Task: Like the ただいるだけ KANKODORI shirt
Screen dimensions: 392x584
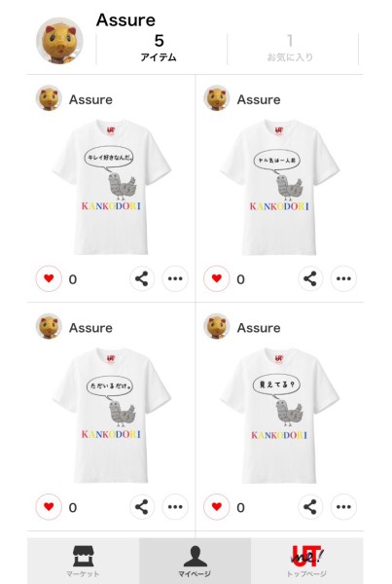Action: click(49, 506)
